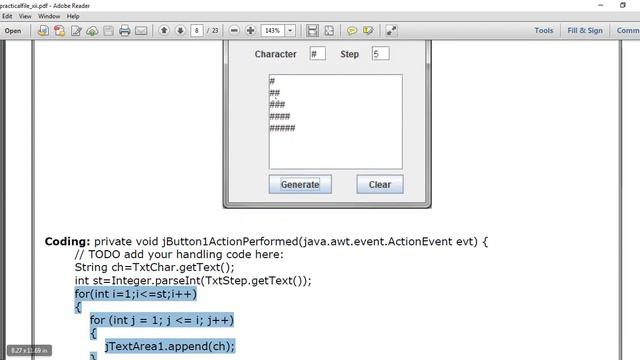640x360 pixels.
Task: Open the Window menu
Action: tap(49, 16)
